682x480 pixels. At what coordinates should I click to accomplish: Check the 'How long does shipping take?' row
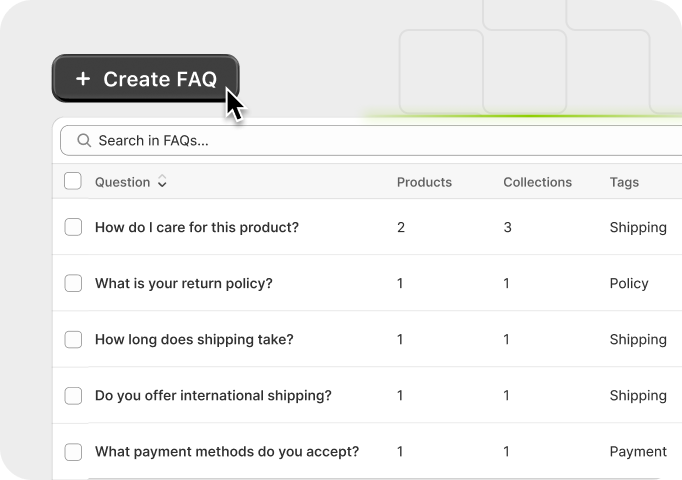point(73,339)
